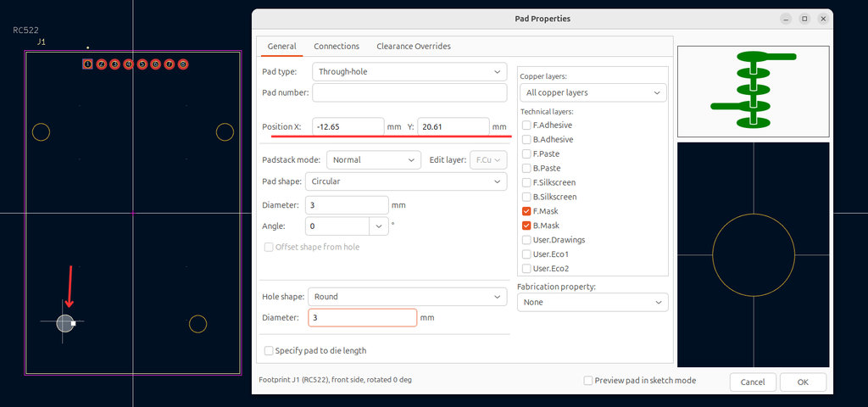The width and height of the screenshot is (868, 407).
Task: Click the pad shape preview canvas
Action: pyautogui.click(x=753, y=254)
